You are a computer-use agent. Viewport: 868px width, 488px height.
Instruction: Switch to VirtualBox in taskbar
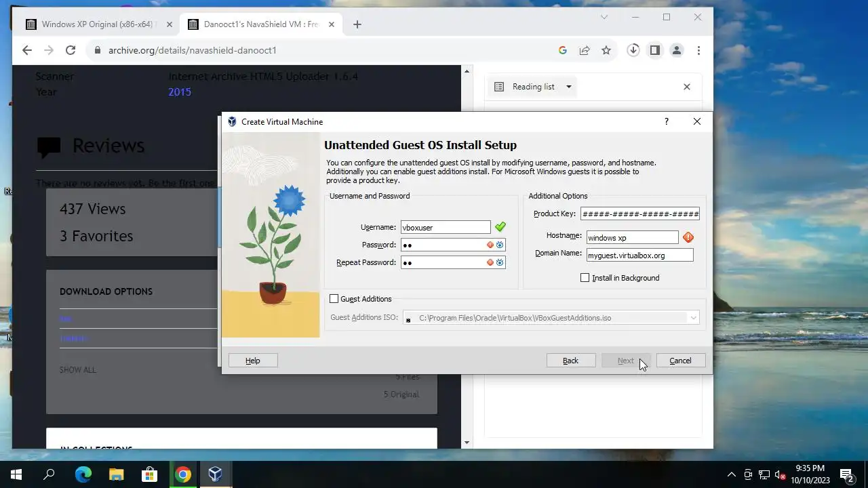[216, 474]
